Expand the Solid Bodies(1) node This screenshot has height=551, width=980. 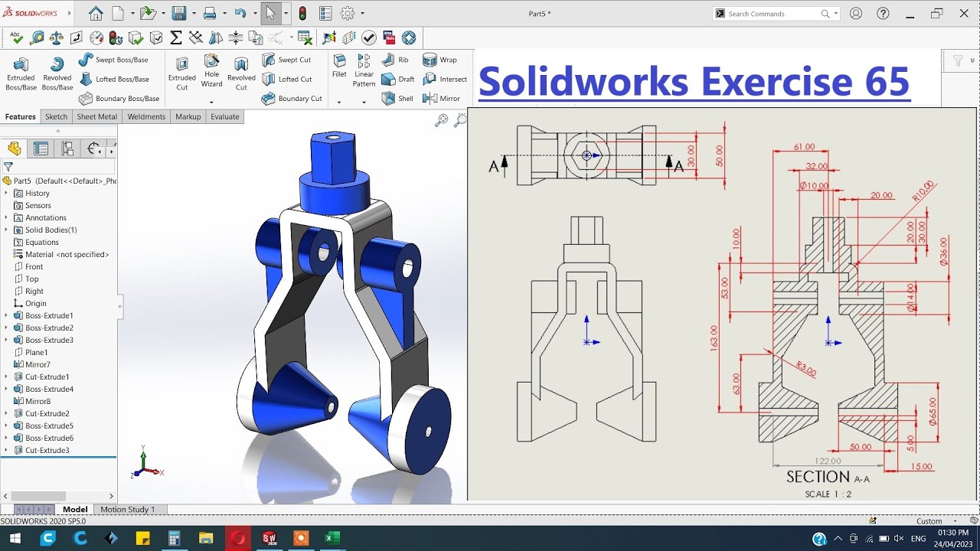(x=6, y=230)
